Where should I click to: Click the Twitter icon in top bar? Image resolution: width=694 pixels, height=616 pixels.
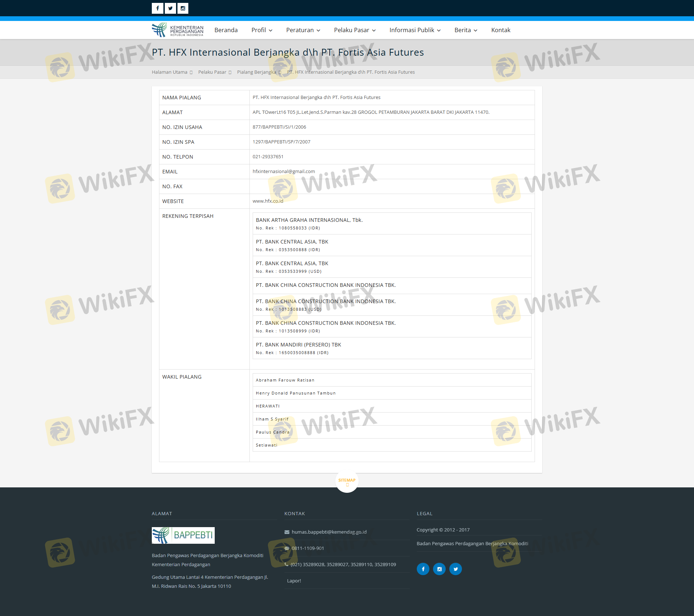point(170,8)
